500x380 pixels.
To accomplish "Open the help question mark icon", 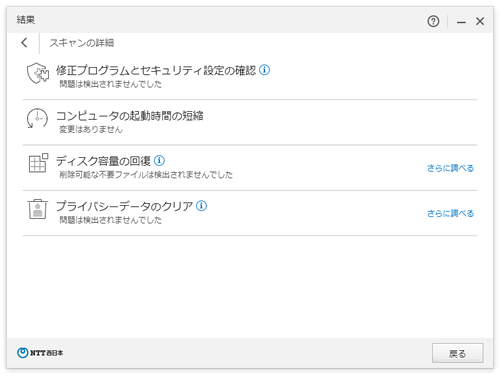I will [x=433, y=22].
